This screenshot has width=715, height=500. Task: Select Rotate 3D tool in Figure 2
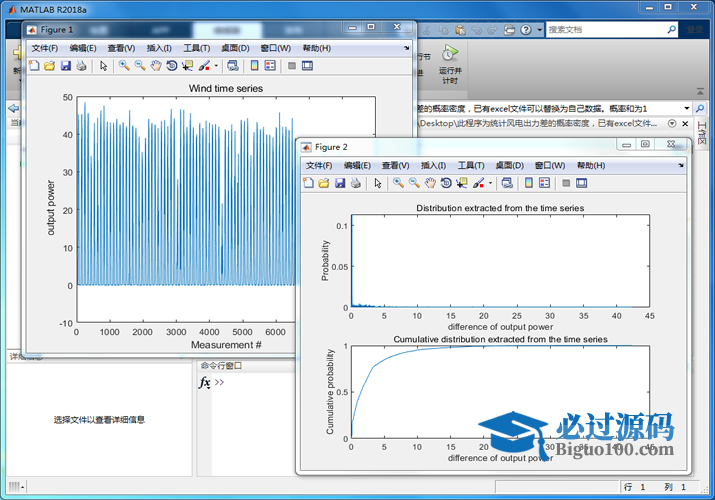click(446, 183)
